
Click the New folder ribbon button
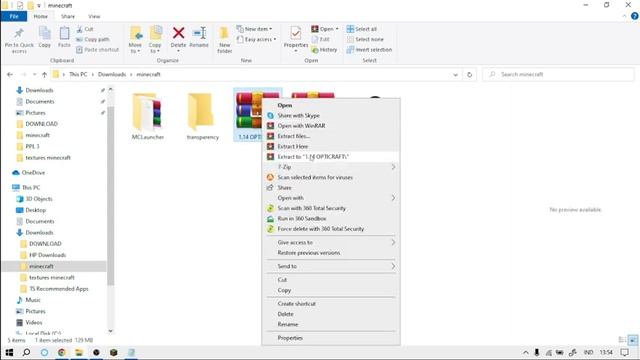tap(224, 40)
